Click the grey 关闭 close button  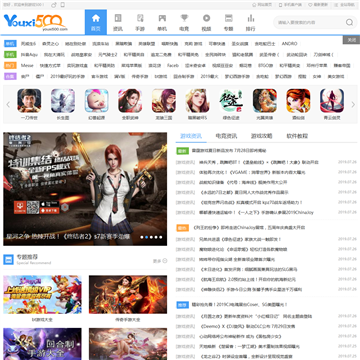351,40
